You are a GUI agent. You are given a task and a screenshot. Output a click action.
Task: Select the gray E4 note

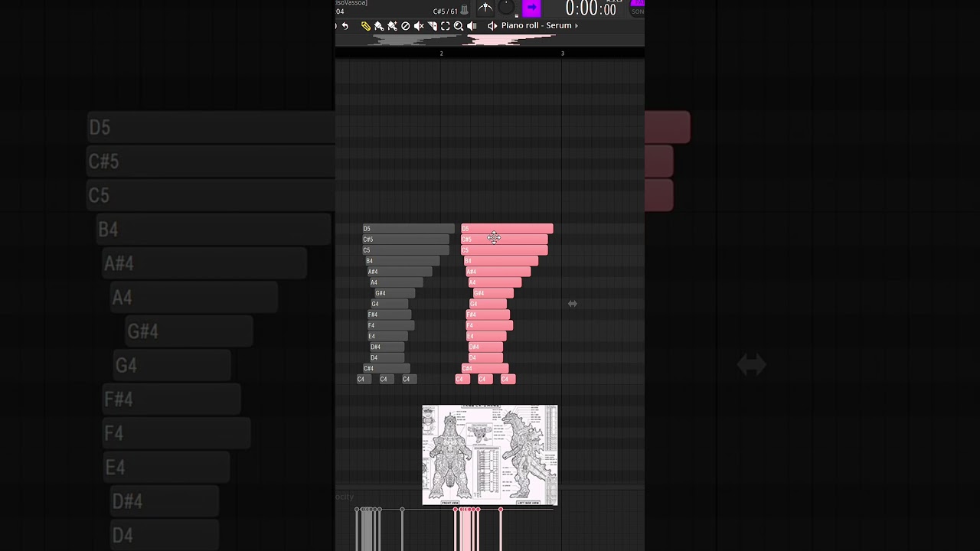point(387,336)
